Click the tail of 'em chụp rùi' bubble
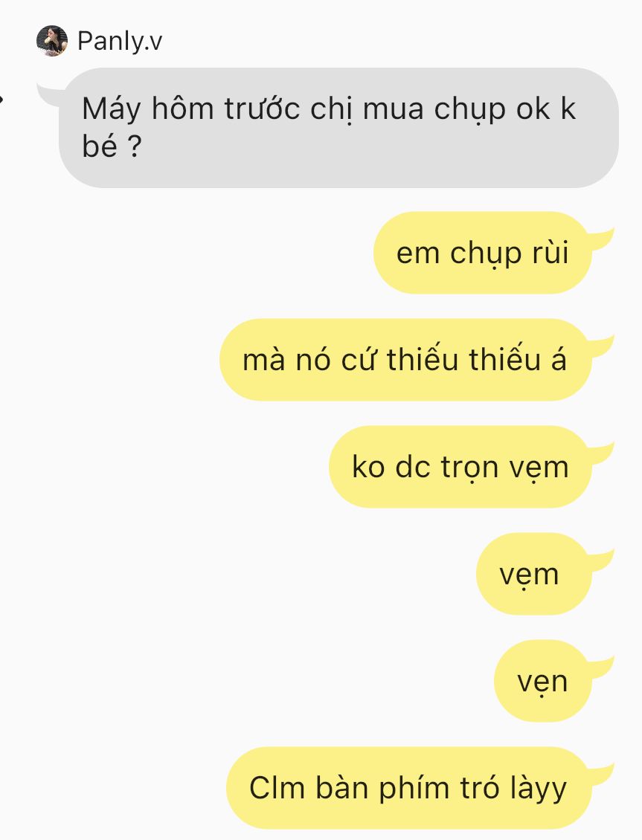 pyautogui.click(x=601, y=239)
